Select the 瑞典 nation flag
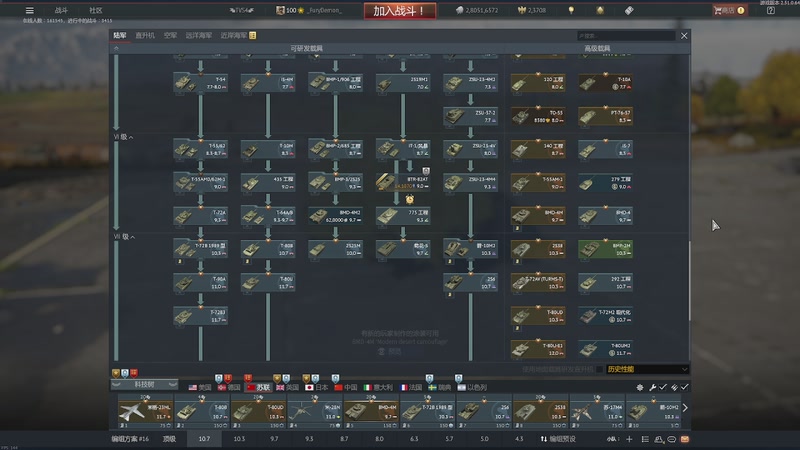The height and width of the screenshot is (450, 800). click(x=440, y=388)
